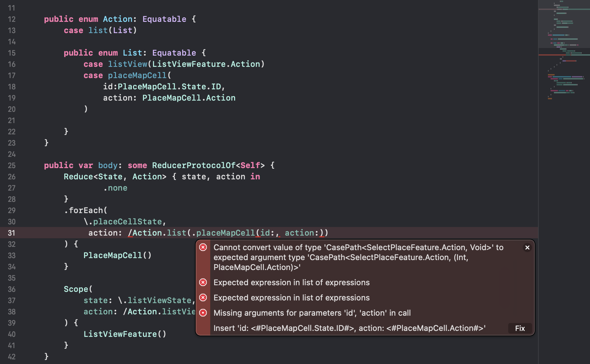Image resolution: width=590 pixels, height=364 pixels.
Task: Click the error icon beside 'Cannot convert value'
Action: [203, 247]
